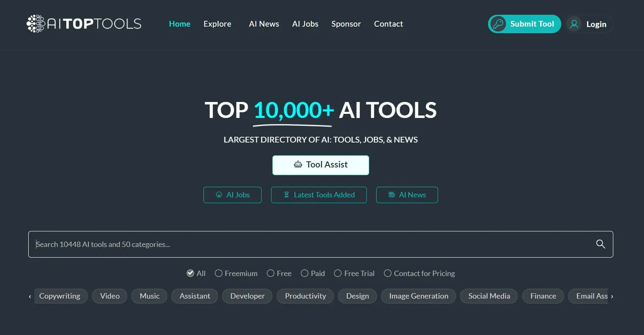Filter by Video category
Image resolution: width=644 pixels, height=335 pixels.
(x=110, y=296)
